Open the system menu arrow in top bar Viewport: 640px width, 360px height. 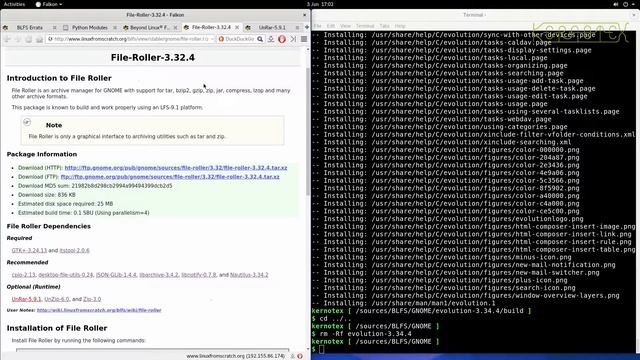(633, 4)
